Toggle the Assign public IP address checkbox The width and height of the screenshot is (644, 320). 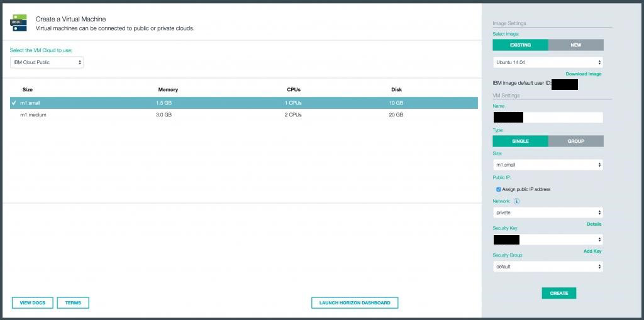coord(499,189)
